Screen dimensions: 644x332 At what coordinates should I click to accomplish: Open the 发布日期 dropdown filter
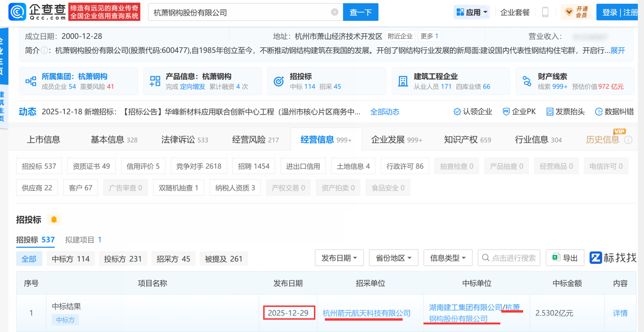[340, 258]
